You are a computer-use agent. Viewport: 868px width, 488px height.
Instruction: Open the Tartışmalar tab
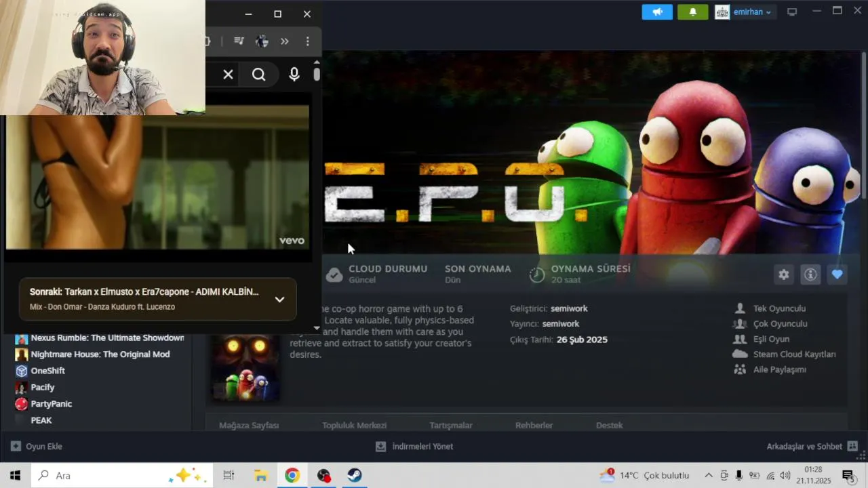(x=451, y=426)
